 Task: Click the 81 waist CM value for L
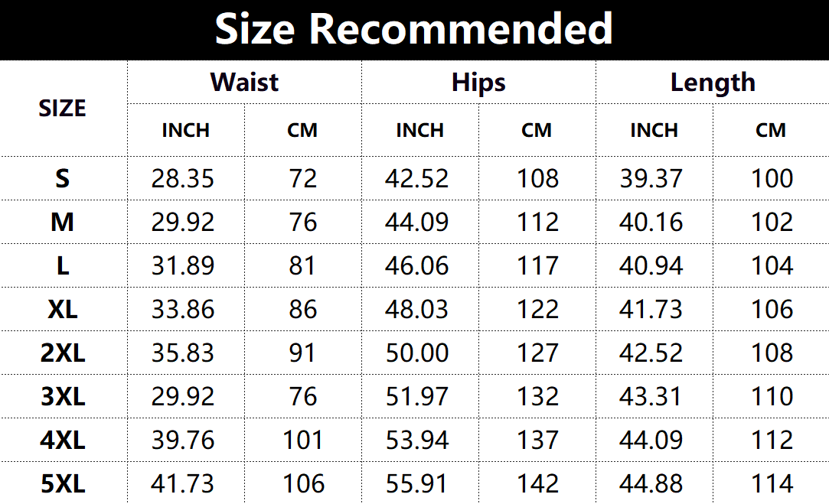click(x=302, y=265)
